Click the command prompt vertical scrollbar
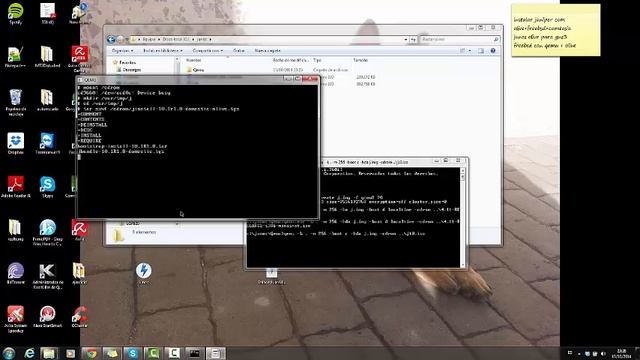The width and height of the screenshot is (640, 360). click(462, 218)
